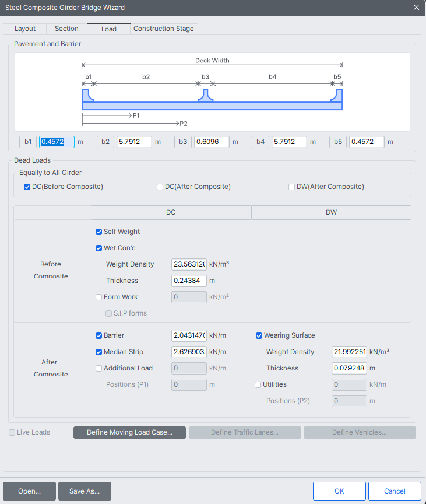
Task: Open a saved wizard file
Action: pyautogui.click(x=29, y=491)
